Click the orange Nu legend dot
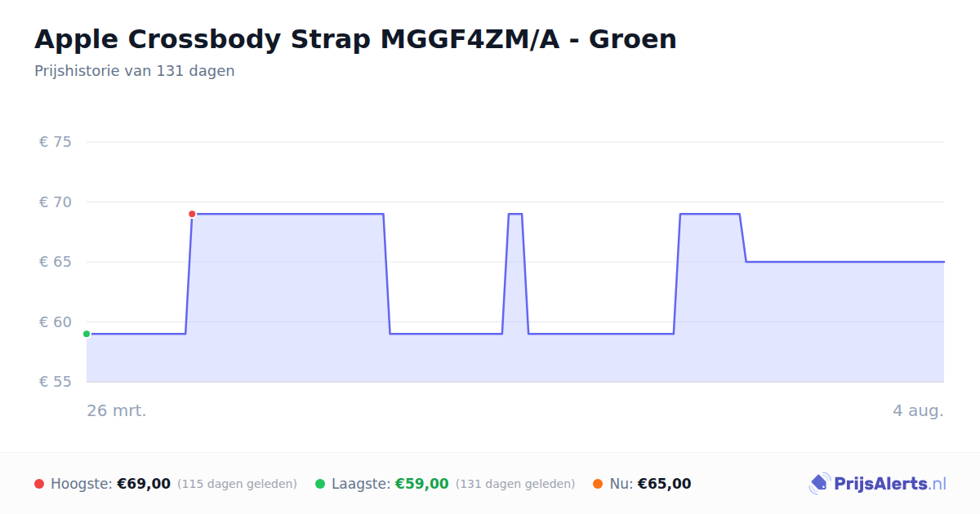Image resolution: width=980 pixels, height=514 pixels. click(x=598, y=484)
